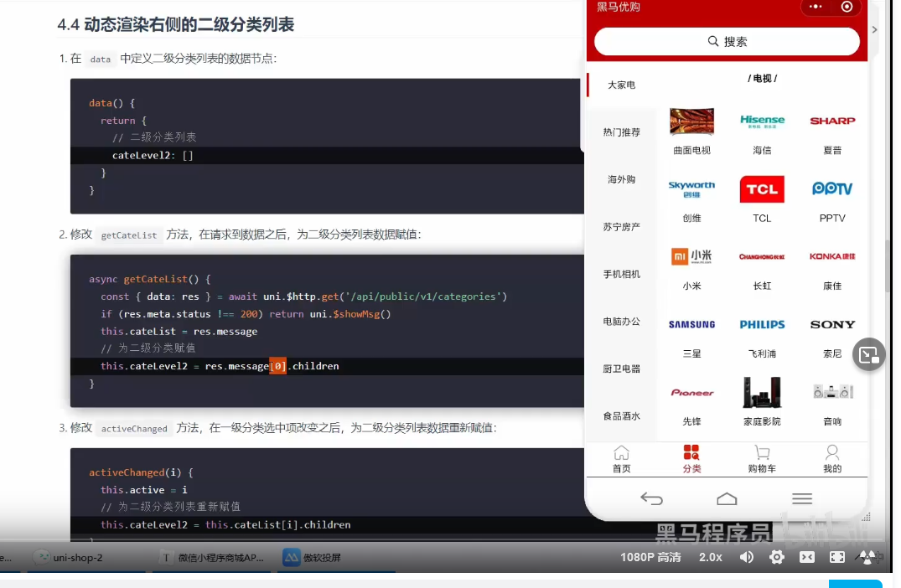The width and height of the screenshot is (901, 588).
Task: Tap the Skyworth 创维 brand logo
Action: tap(691, 189)
